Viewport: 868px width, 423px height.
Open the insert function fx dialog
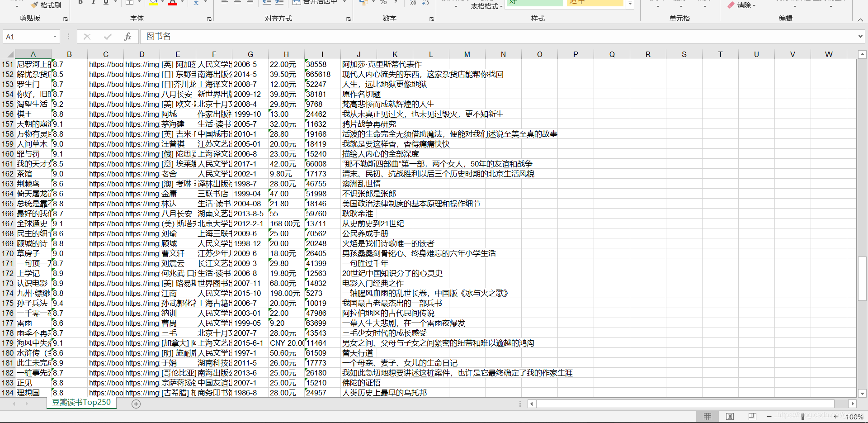click(127, 37)
